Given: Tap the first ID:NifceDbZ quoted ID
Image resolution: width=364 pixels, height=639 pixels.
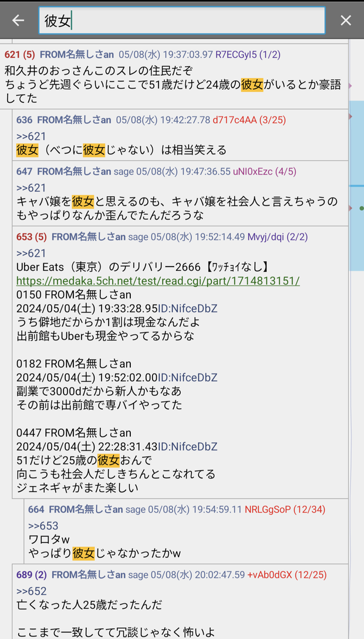Looking at the screenshot, I should 187,308.
